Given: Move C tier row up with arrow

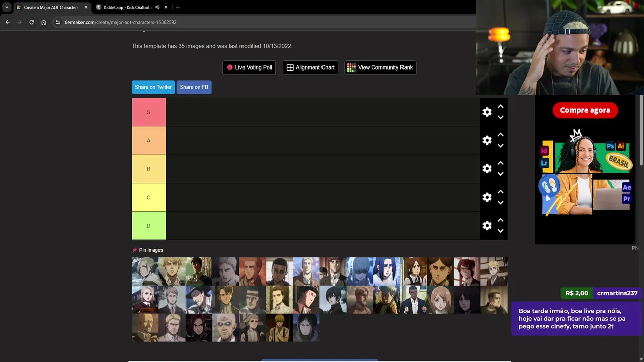Looking at the screenshot, I should pos(500,192).
